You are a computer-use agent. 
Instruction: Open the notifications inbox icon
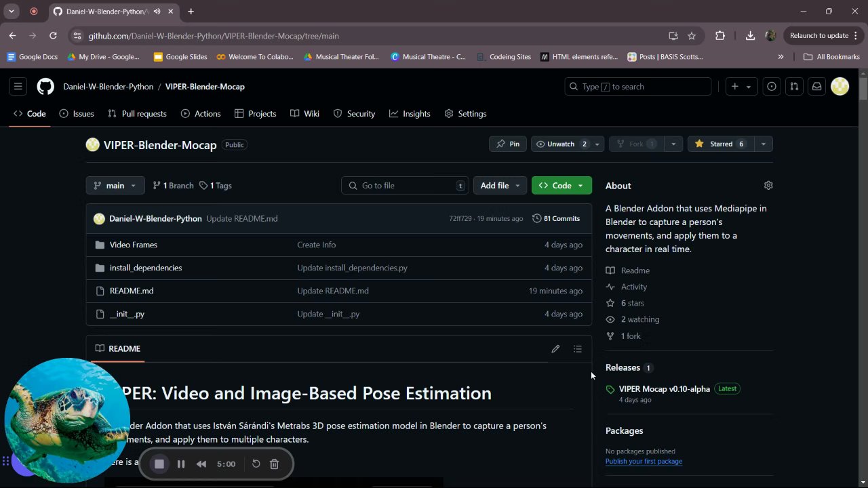(817, 87)
